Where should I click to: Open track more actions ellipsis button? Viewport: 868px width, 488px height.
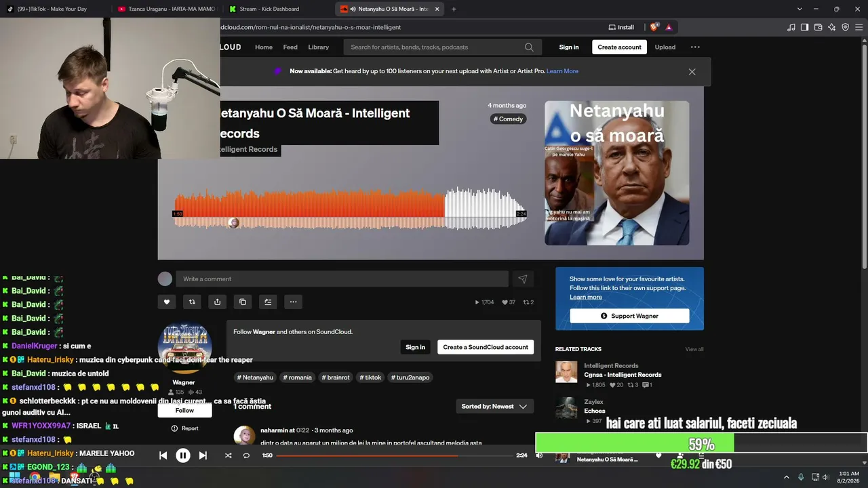click(x=293, y=302)
